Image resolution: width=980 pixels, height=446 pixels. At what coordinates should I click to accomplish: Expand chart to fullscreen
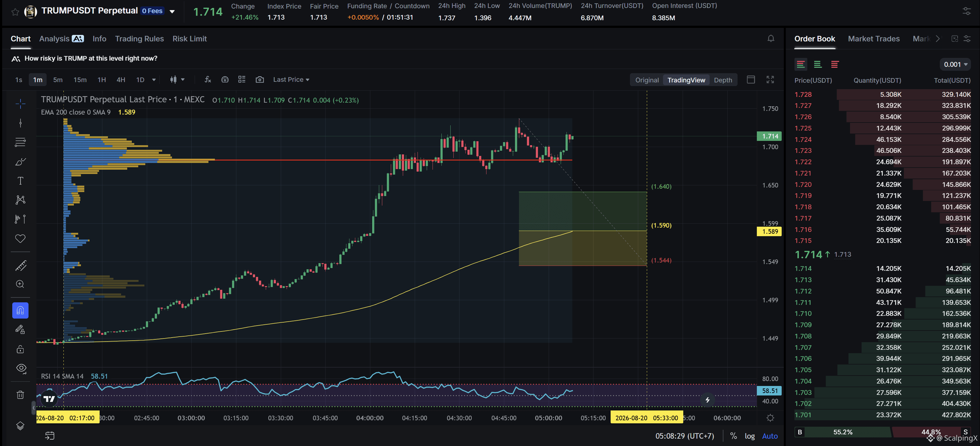pos(770,79)
